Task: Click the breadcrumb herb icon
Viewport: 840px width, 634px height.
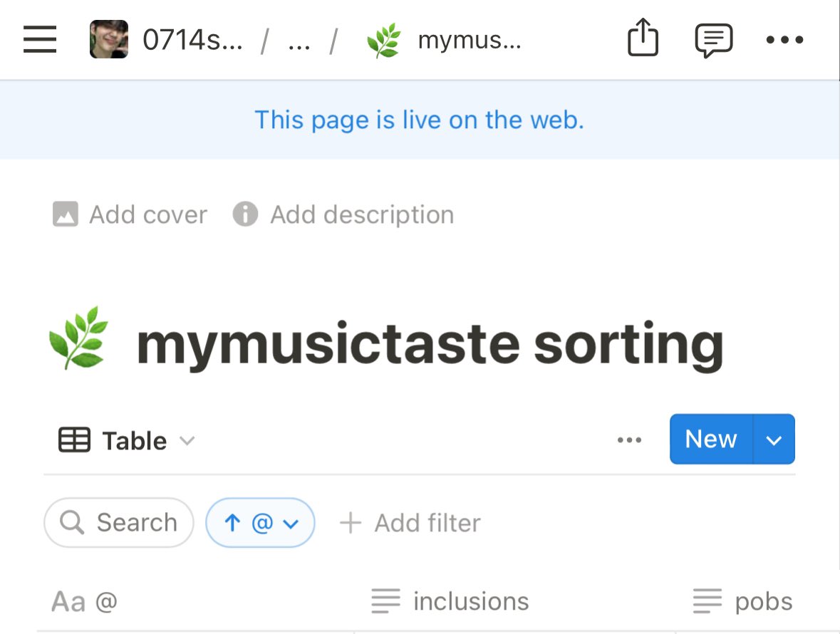Action: (x=383, y=40)
